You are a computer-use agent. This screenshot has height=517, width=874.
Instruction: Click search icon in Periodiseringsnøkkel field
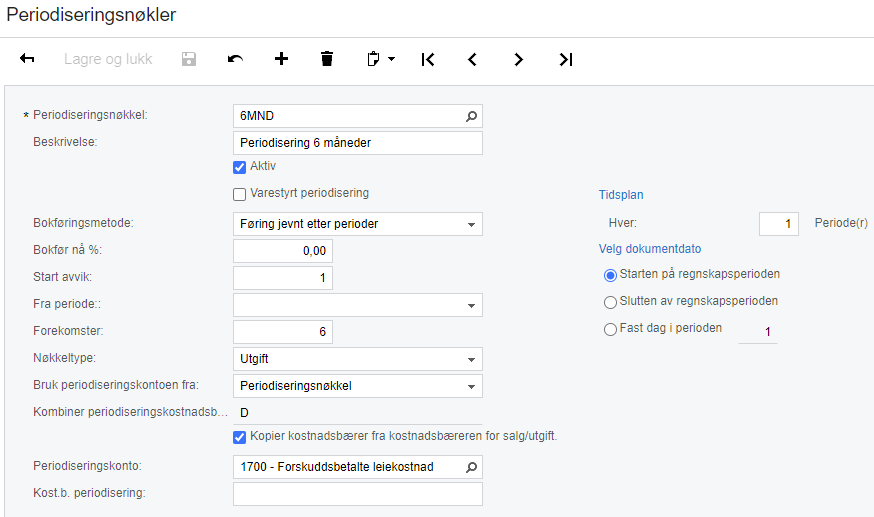tap(472, 116)
